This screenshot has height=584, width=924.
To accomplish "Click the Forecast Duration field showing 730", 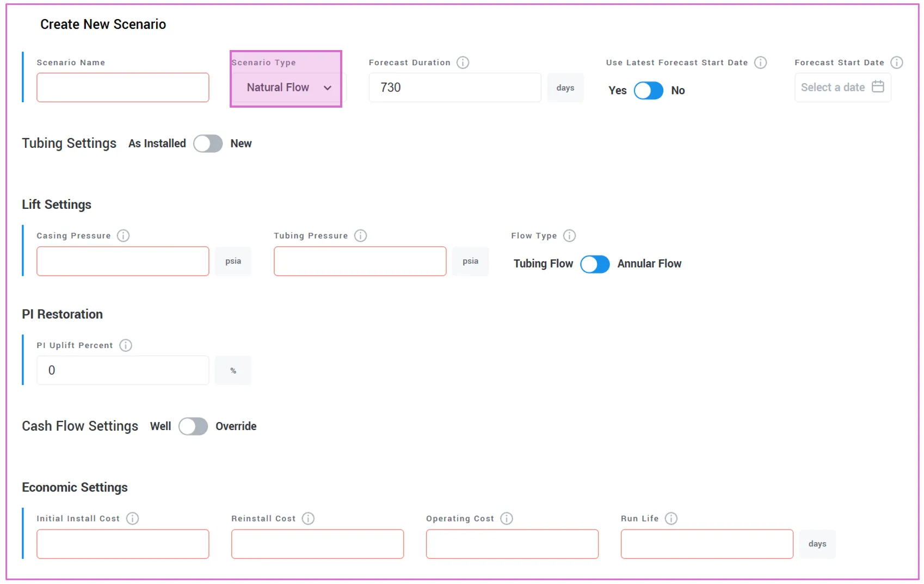I will pyautogui.click(x=455, y=88).
